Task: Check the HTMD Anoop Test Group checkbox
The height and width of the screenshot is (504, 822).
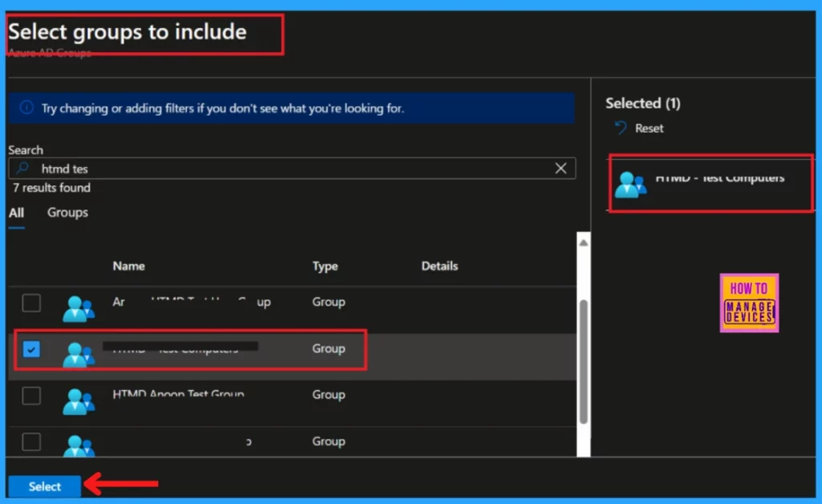Action: pos(31,395)
